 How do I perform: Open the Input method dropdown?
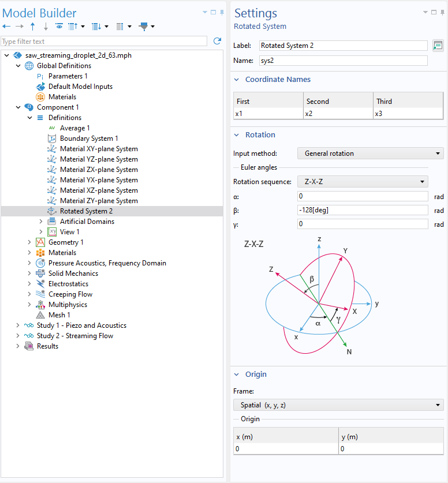[370, 153]
